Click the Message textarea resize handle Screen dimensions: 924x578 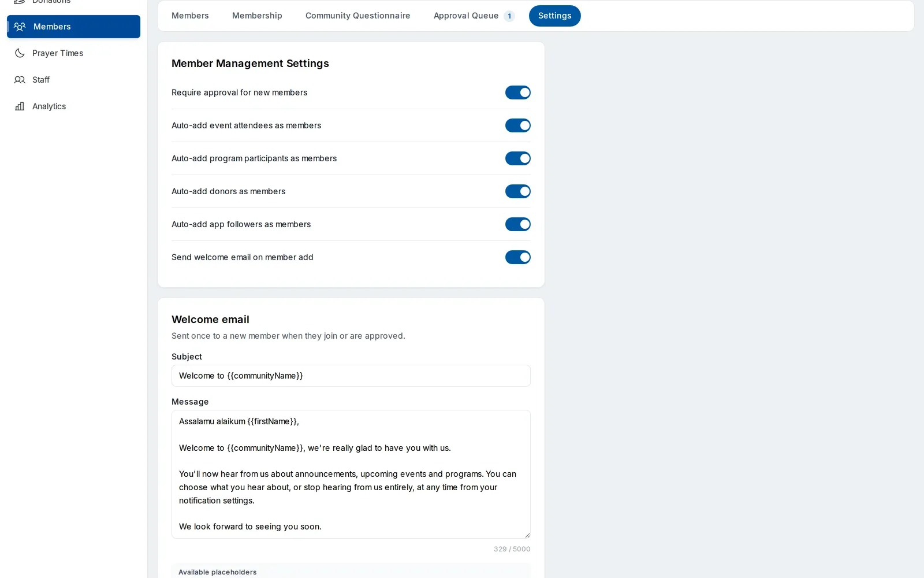pyautogui.click(x=527, y=535)
